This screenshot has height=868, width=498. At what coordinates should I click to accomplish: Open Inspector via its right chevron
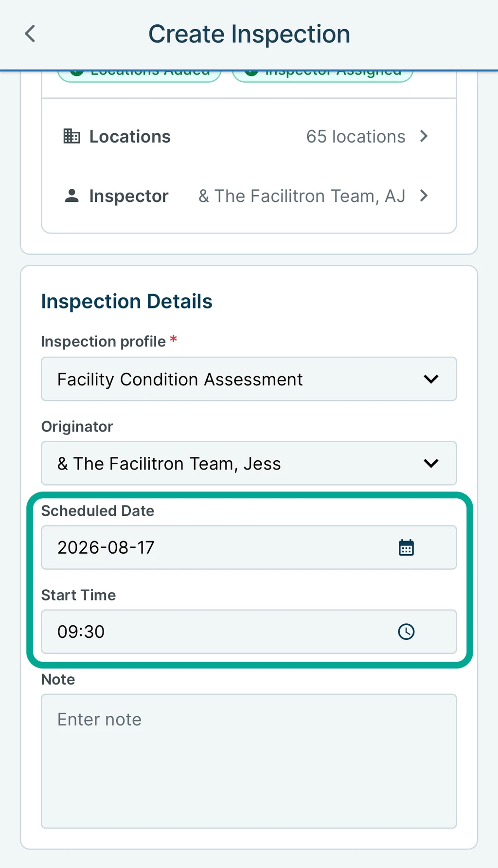424,196
